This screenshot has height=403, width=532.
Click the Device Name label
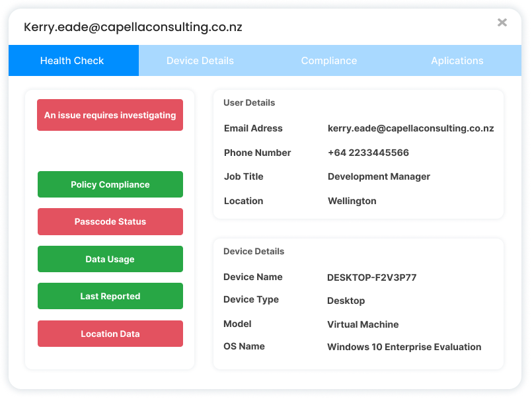[252, 277]
